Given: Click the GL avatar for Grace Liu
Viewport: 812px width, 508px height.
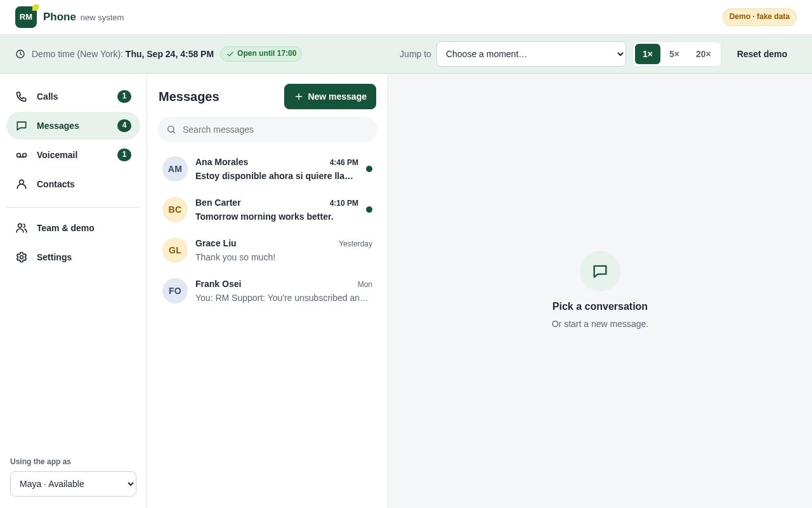Looking at the screenshot, I should tap(175, 250).
